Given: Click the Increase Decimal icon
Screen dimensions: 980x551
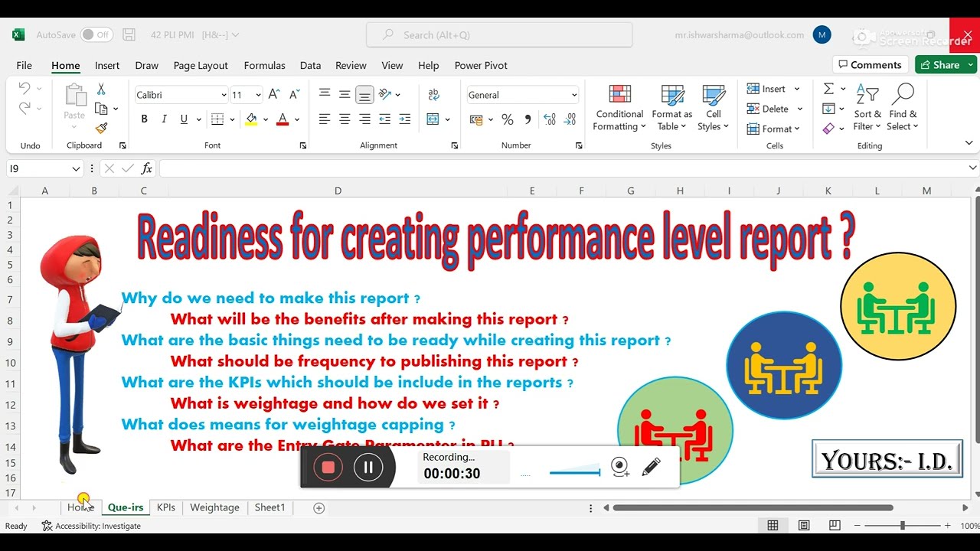Looking at the screenshot, I should [x=549, y=119].
